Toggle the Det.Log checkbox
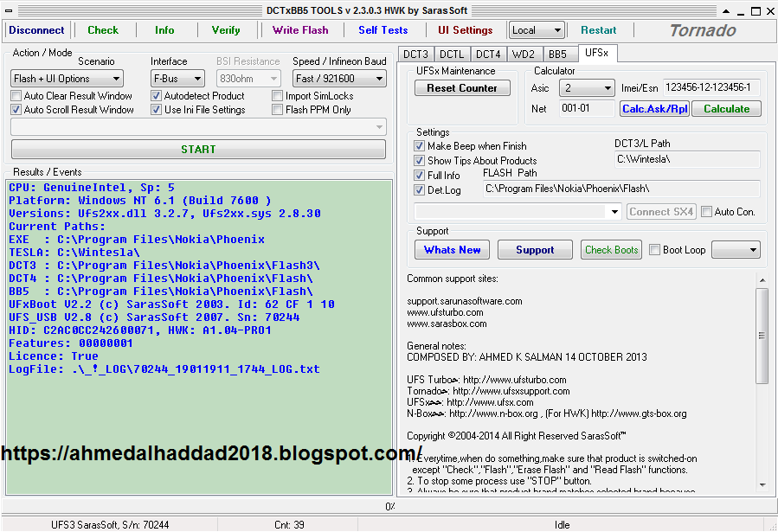This screenshot has width=778, height=532. click(419, 190)
